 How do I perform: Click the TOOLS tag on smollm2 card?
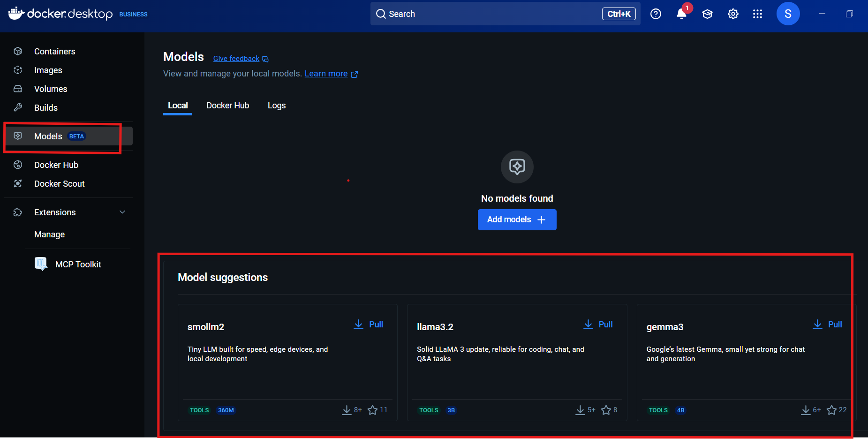pos(199,410)
